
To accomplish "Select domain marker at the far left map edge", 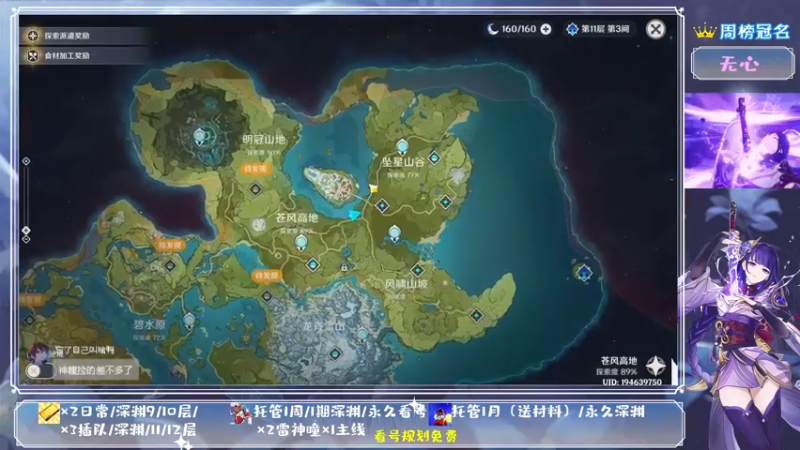I will pyautogui.click(x=30, y=320).
